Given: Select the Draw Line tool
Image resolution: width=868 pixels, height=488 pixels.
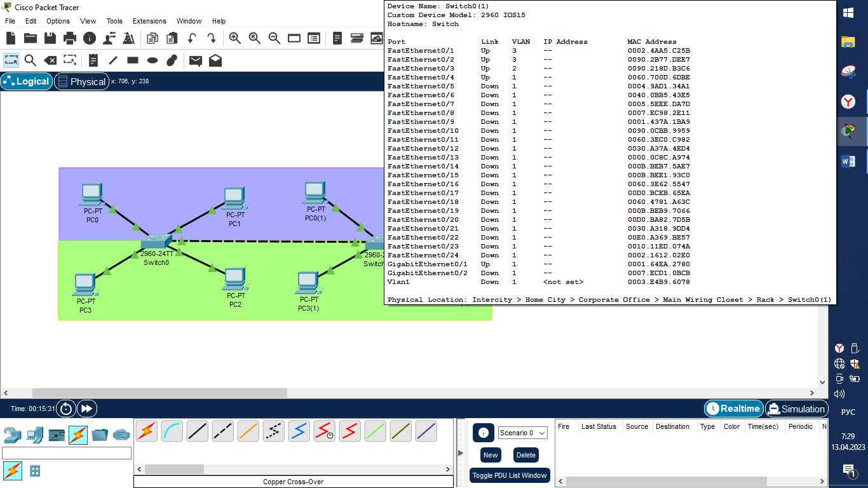Looking at the screenshot, I should [113, 60].
